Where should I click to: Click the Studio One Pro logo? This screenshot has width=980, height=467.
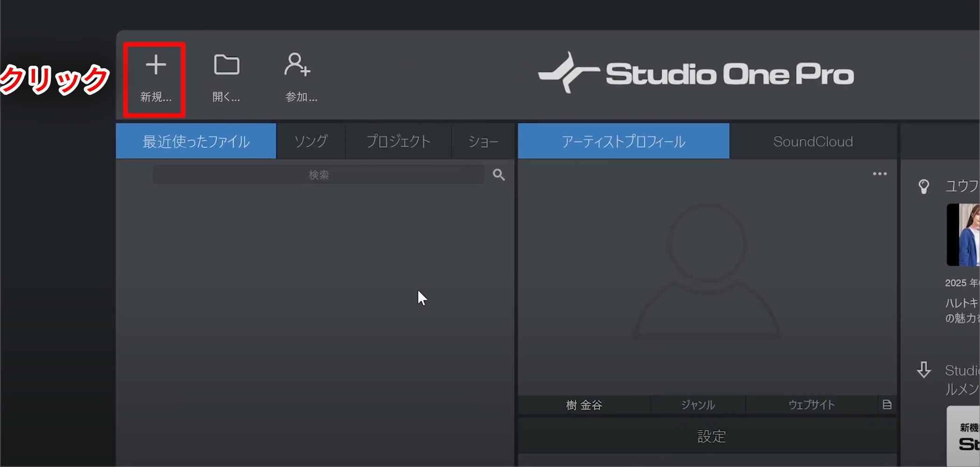(695, 74)
